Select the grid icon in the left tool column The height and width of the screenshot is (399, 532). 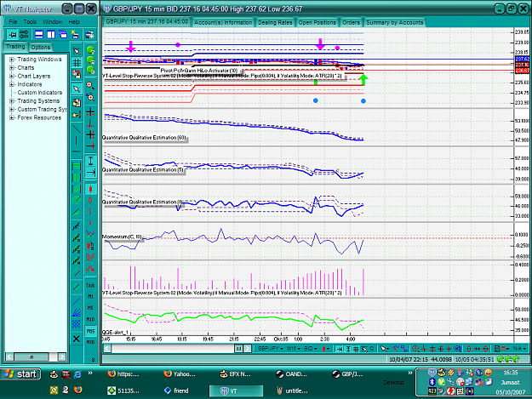[77, 63]
